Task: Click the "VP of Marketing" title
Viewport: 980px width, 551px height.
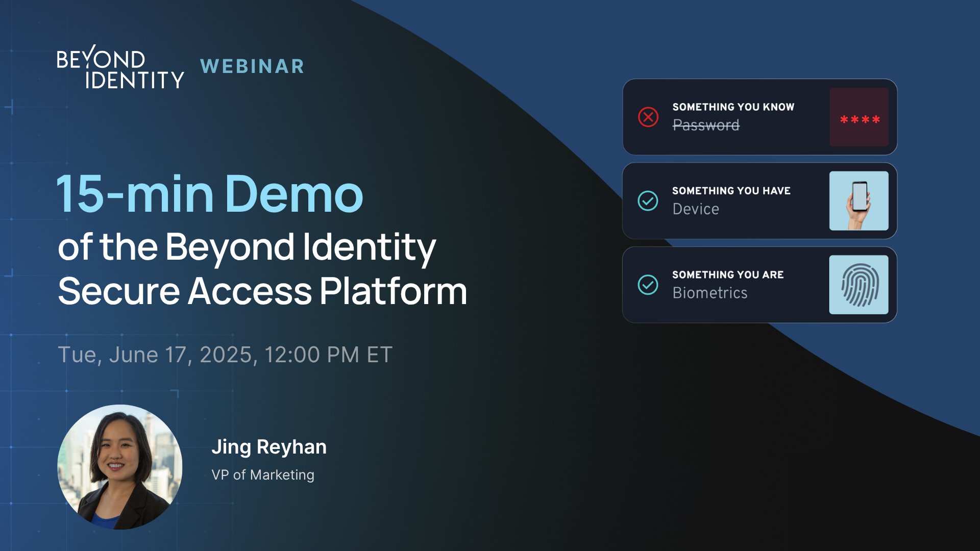Action: coord(263,475)
